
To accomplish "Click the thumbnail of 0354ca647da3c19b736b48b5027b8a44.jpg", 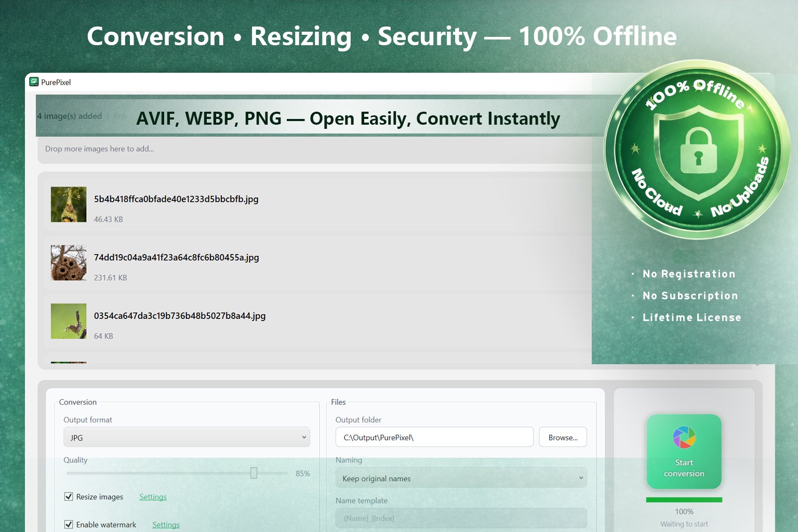I will 69,321.
